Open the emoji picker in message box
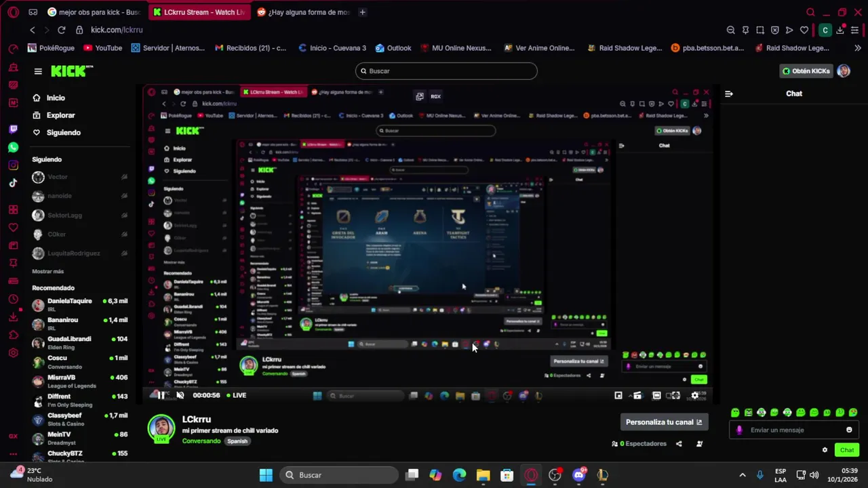This screenshot has height=488, width=868. (849, 430)
